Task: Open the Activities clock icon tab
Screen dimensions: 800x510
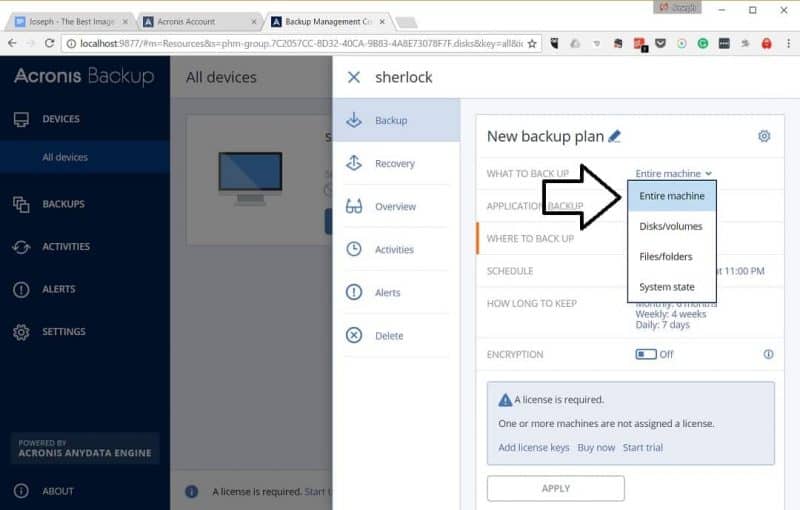Action: pos(354,249)
